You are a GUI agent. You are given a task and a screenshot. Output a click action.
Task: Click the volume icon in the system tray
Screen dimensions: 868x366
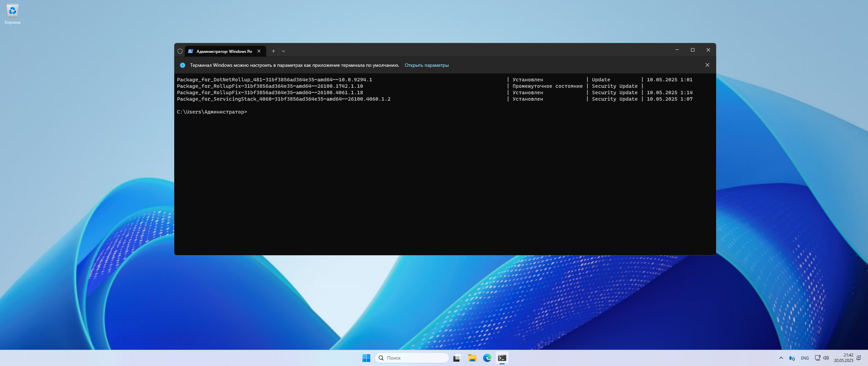pyautogui.click(x=826, y=358)
